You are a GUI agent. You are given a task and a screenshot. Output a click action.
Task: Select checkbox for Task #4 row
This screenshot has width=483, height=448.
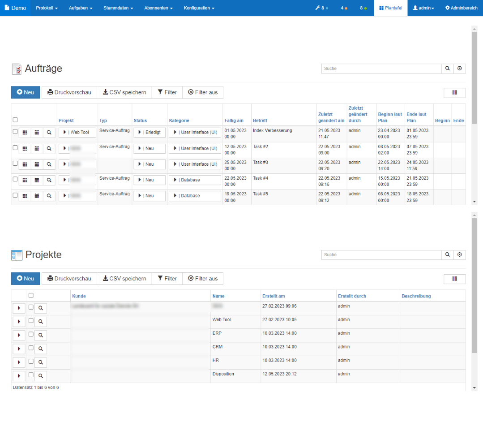(15, 179)
